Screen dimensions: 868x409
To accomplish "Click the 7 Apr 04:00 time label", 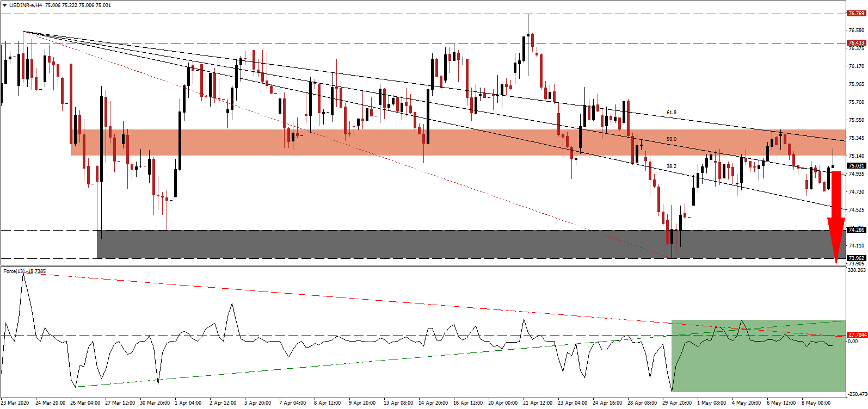I will click(293, 403).
